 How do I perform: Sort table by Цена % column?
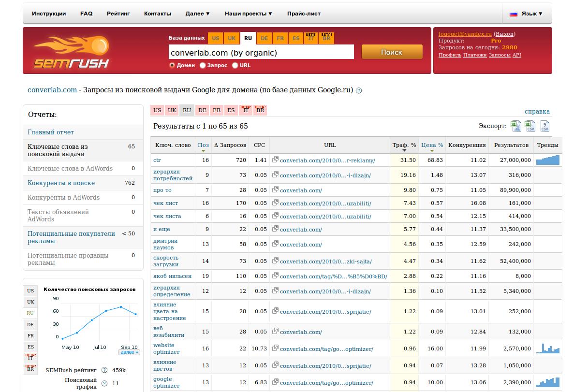[x=432, y=145]
